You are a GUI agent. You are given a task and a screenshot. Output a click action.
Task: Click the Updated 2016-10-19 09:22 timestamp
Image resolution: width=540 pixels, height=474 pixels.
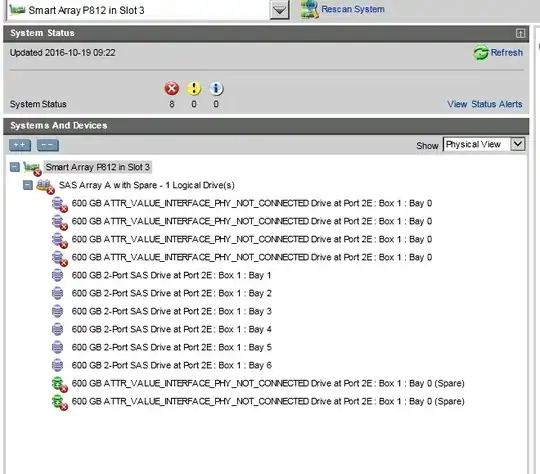63,53
